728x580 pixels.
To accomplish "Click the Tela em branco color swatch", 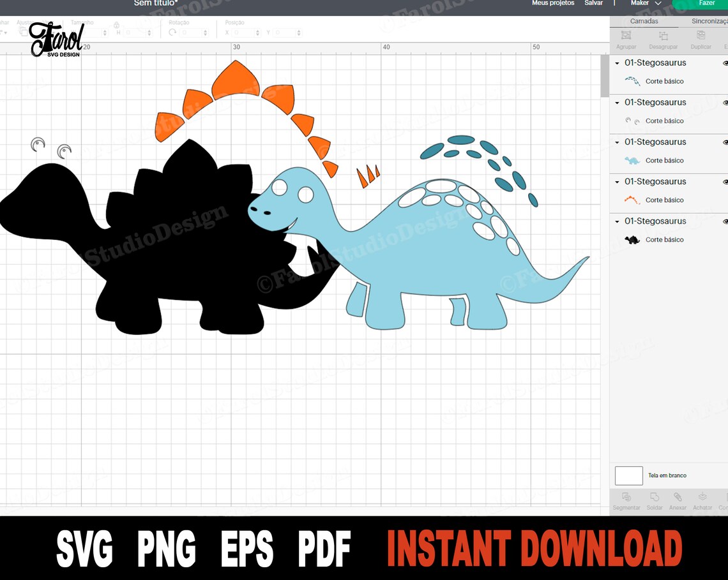I will click(x=628, y=475).
